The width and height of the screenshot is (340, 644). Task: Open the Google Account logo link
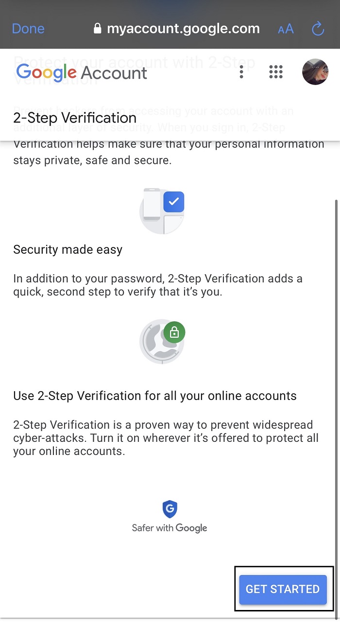(x=82, y=73)
